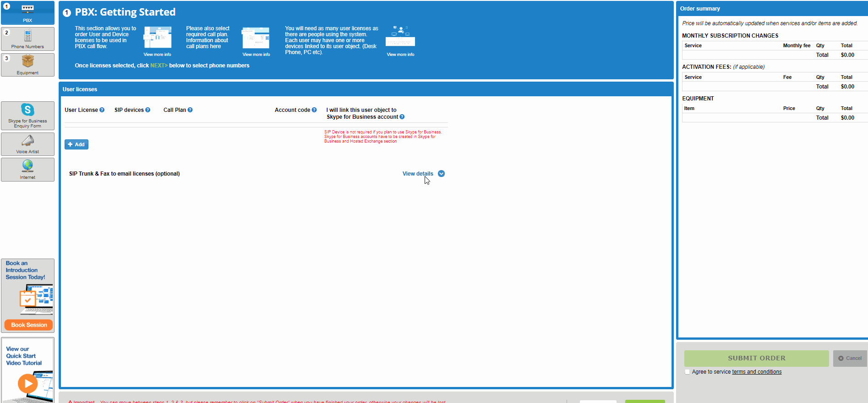Image resolution: width=868 pixels, height=403 pixels.
Task: Show help for Call Plan
Action: pyautogui.click(x=190, y=110)
